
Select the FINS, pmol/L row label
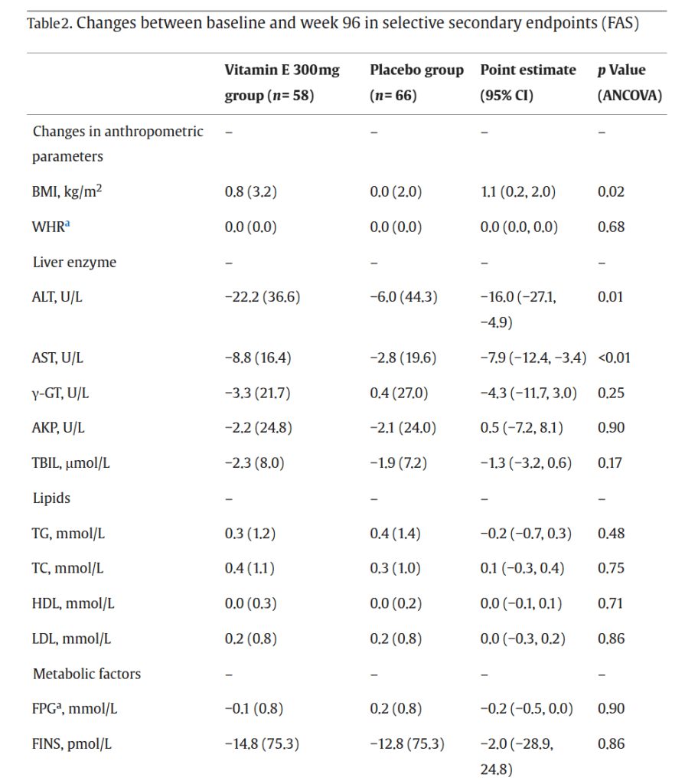click(x=73, y=744)
